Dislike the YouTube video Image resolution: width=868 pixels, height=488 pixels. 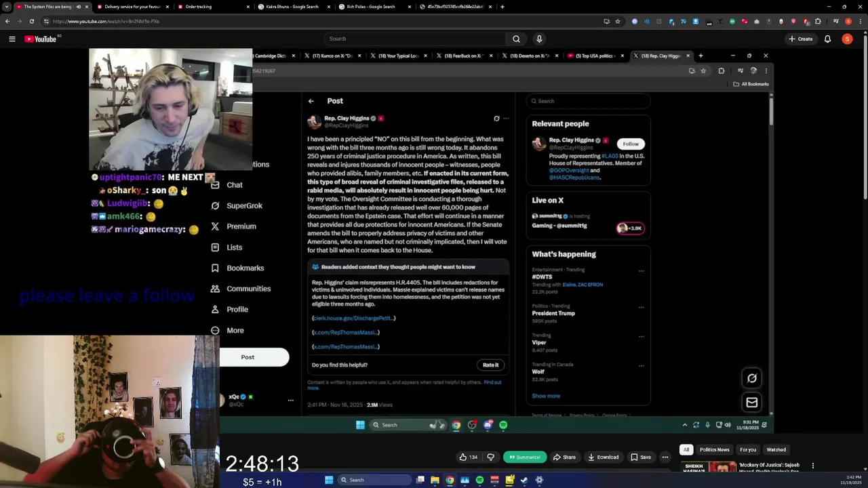click(x=491, y=457)
